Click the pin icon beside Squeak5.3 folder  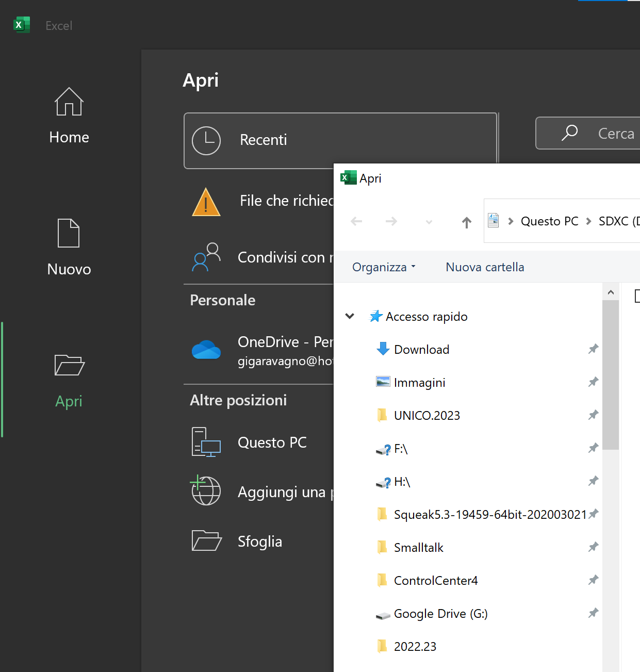click(593, 514)
